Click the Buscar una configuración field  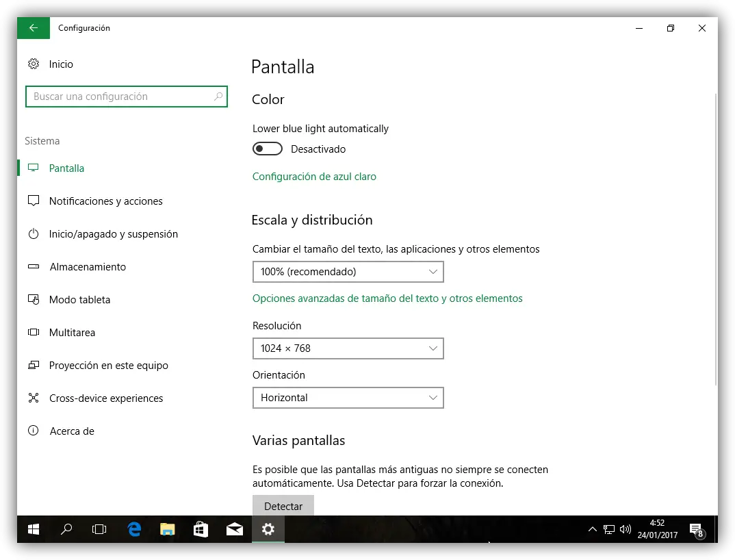127,96
